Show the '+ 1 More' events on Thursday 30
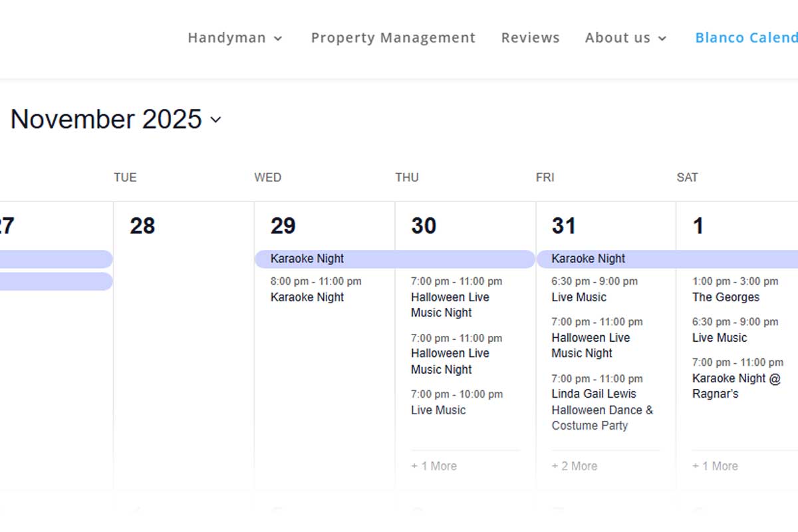This screenshot has width=798, height=532. pos(434,466)
